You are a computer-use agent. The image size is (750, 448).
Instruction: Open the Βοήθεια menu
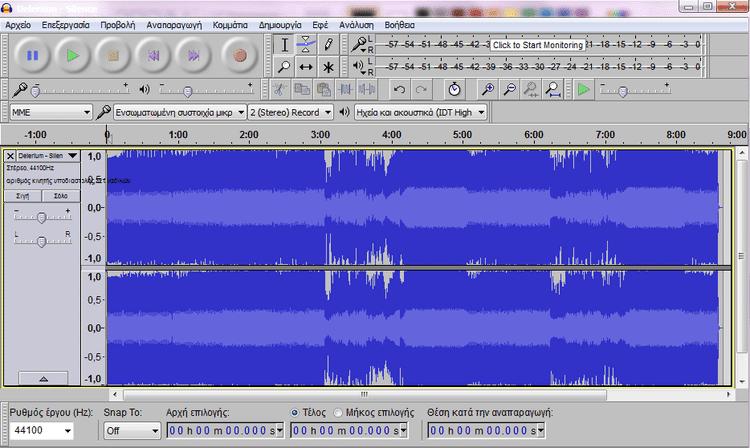coord(399,25)
